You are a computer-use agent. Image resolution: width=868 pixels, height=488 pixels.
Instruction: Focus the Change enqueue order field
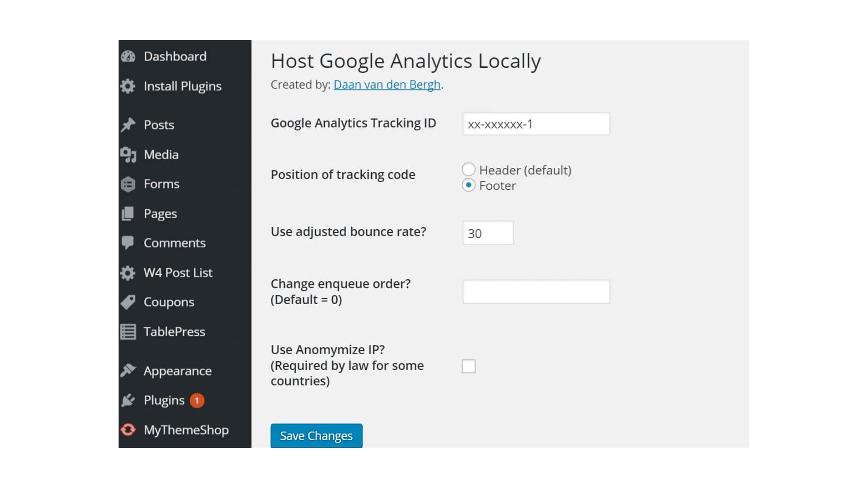536,291
